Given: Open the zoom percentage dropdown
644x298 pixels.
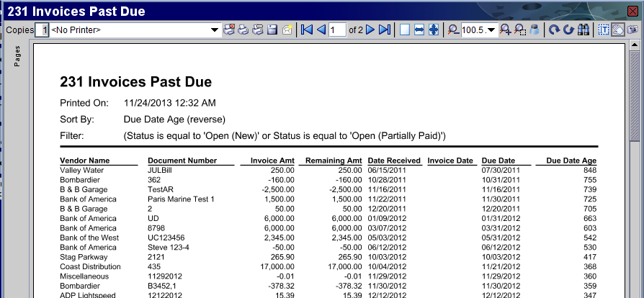Looking at the screenshot, I should tap(491, 30).
